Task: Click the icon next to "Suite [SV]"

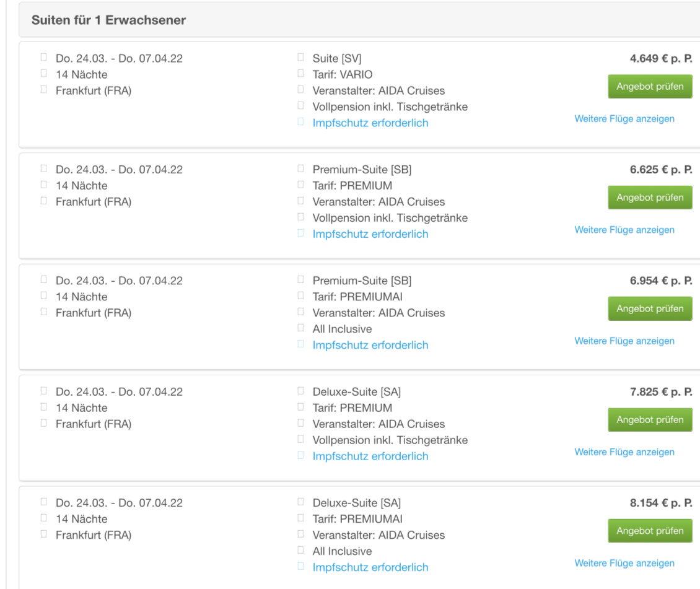Action: pos(301,59)
